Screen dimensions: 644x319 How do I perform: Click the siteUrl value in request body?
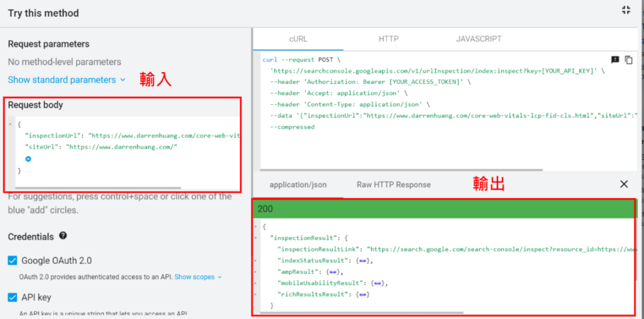(x=121, y=147)
